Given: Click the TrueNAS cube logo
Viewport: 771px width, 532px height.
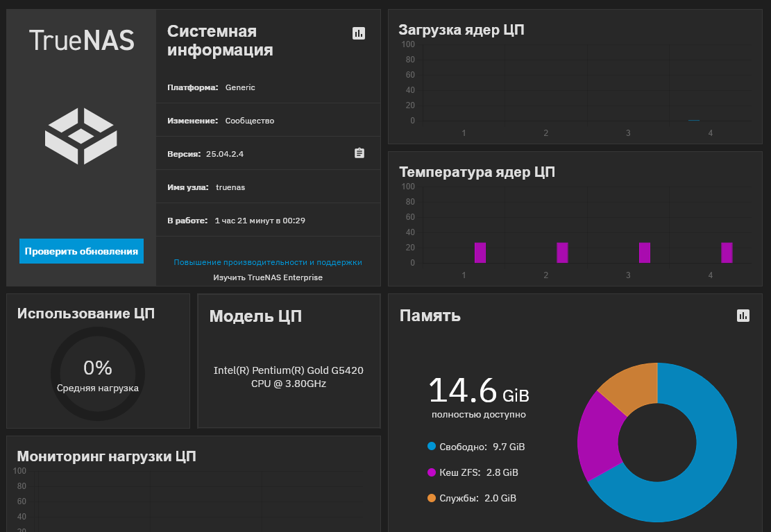Looking at the screenshot, I should click(81, 136).
